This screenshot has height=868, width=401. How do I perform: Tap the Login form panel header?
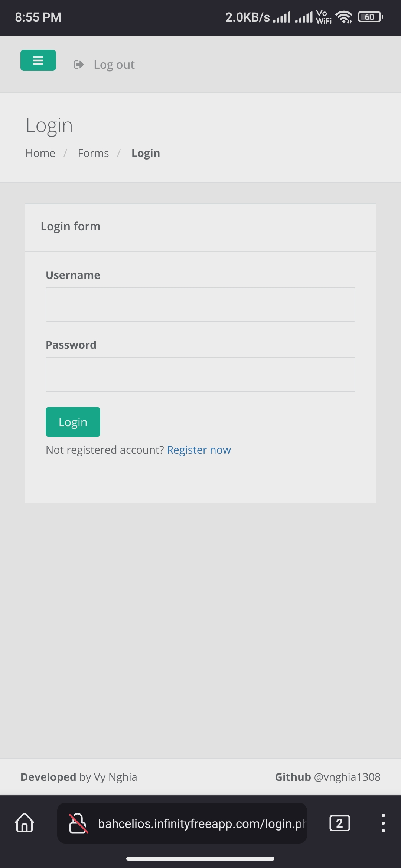[x=200, y=227]
